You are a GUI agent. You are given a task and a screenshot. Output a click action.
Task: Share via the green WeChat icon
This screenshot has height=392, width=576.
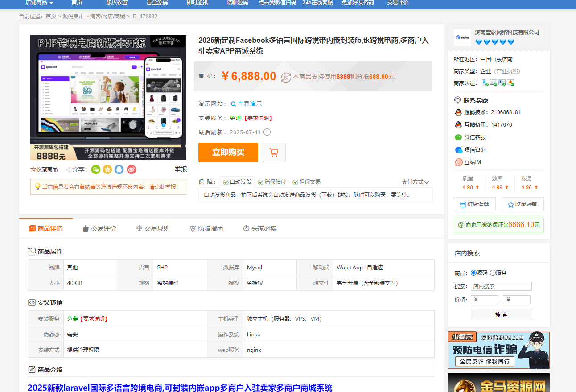pos(96,169)
